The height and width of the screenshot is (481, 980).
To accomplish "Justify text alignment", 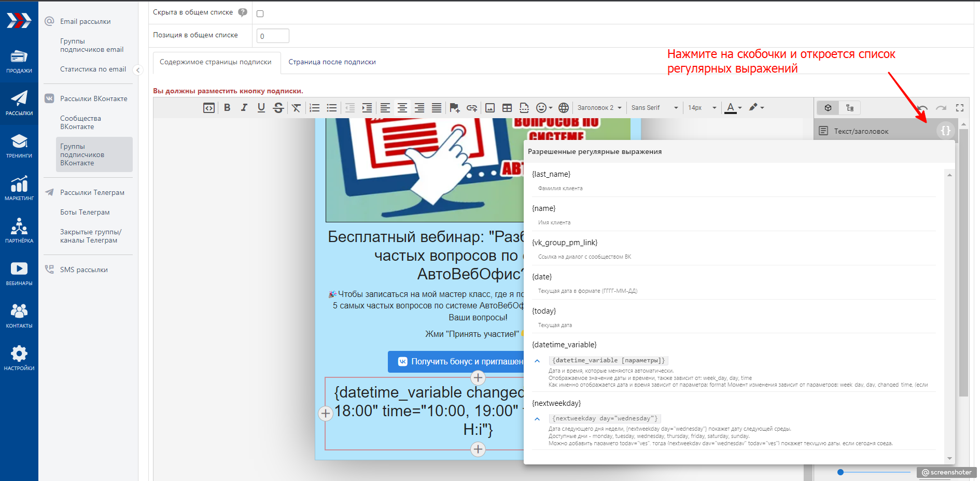I will click(x=437, y=108).
